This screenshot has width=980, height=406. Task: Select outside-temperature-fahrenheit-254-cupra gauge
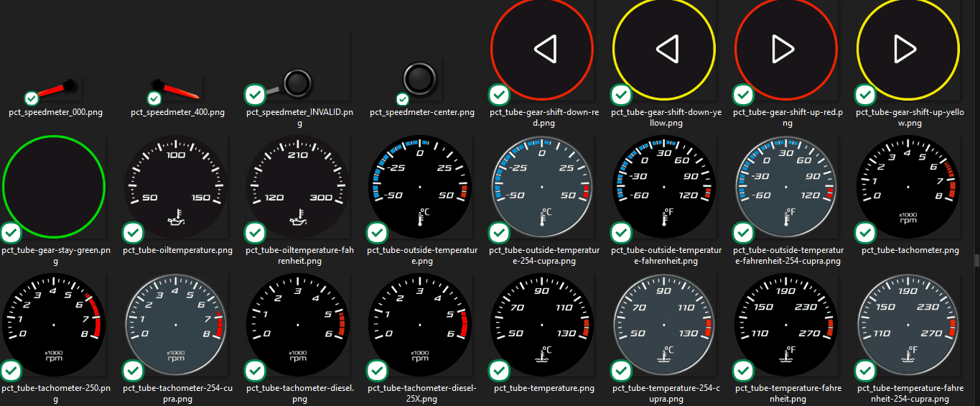(786, 187)
